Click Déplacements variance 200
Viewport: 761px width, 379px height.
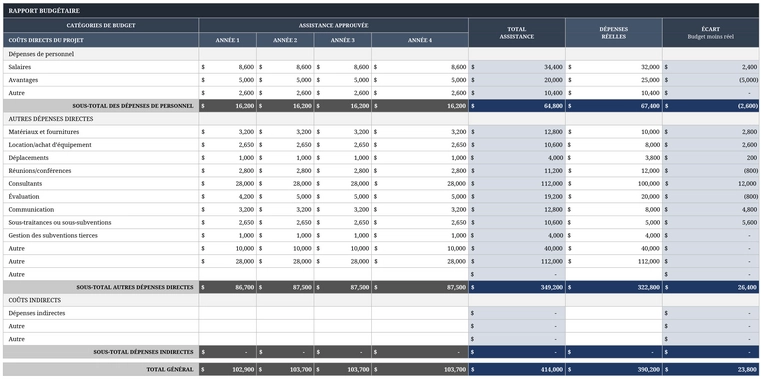[x=710, y=158]
